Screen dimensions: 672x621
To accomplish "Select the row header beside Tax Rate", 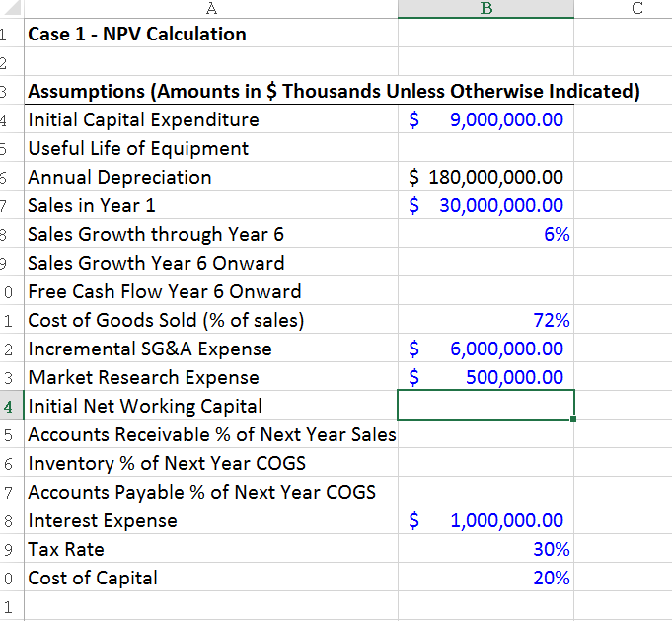I will click(x=12, y=549).
